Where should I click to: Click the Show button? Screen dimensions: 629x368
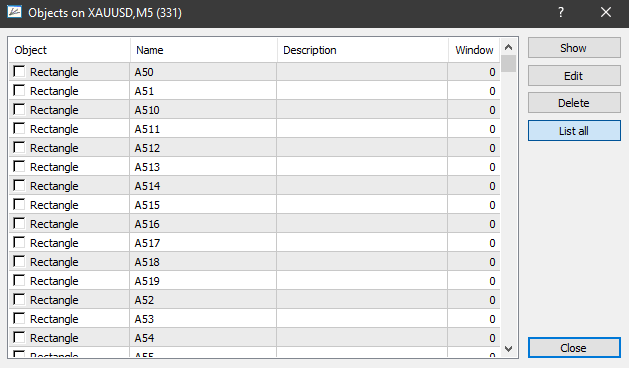click(x=574, y=48)
